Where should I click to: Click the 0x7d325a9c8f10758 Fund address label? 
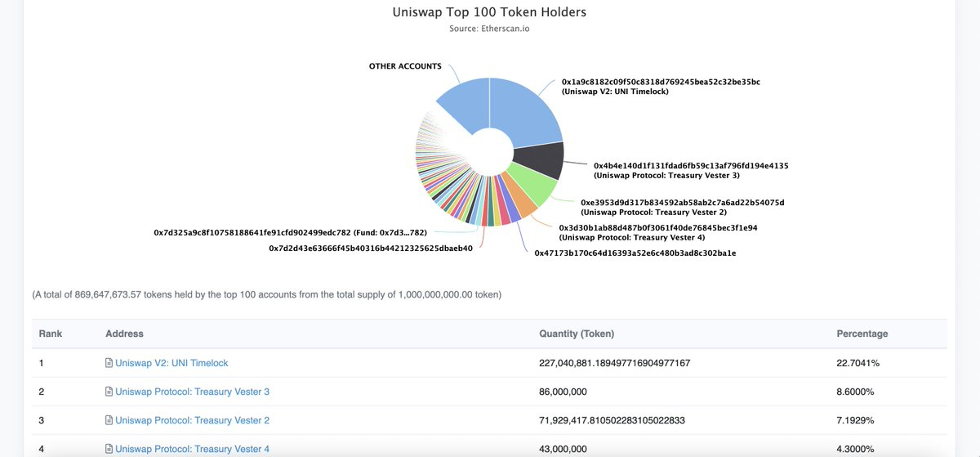tap(290, 233)
